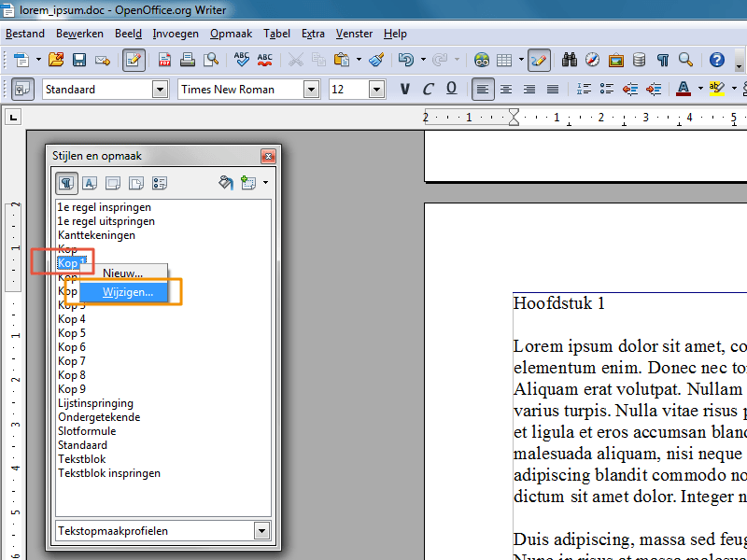This screenshot has height=560, width=747.
Task: Undo the last action
Action: pos(406,60)
